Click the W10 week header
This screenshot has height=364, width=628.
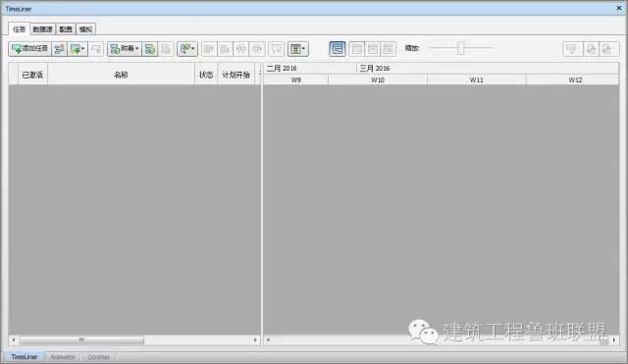[378, 79]
